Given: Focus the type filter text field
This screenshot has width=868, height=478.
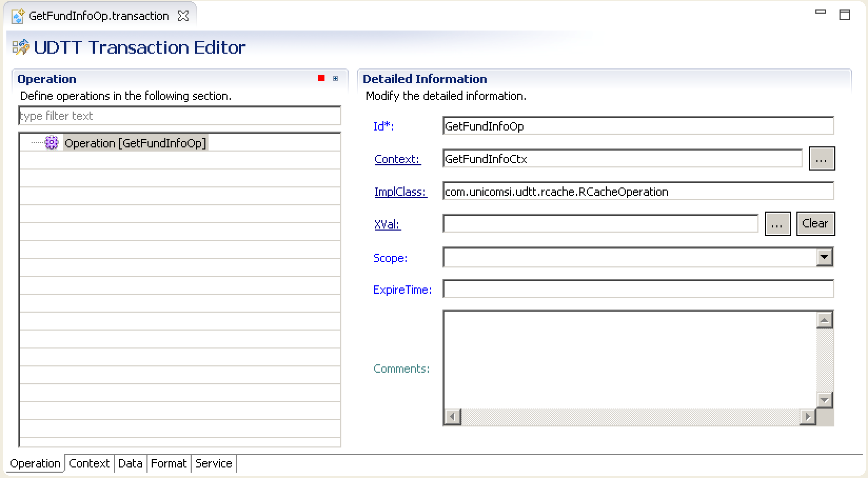Looking at the screenshot, I should tap(180, 116).
